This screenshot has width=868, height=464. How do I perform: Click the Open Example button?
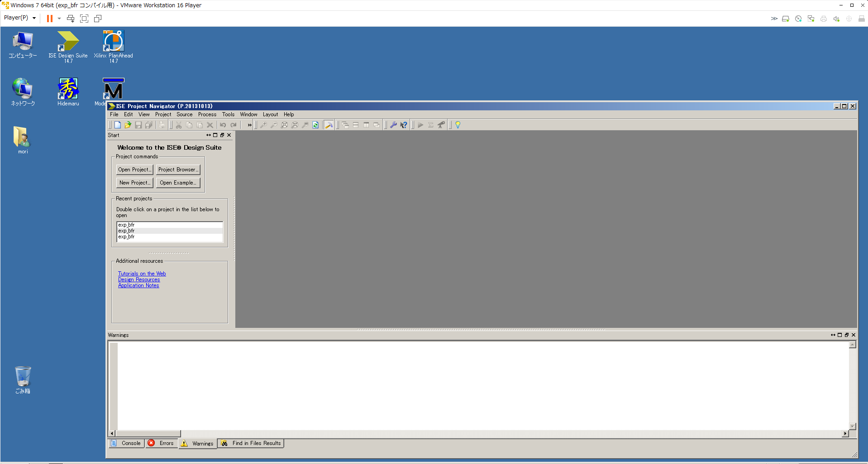click(178, 183)
